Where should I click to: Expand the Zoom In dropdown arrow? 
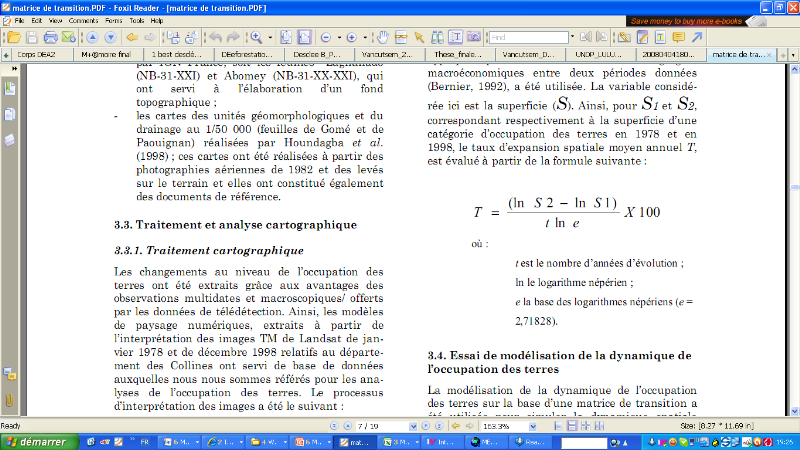pos(365,37)
